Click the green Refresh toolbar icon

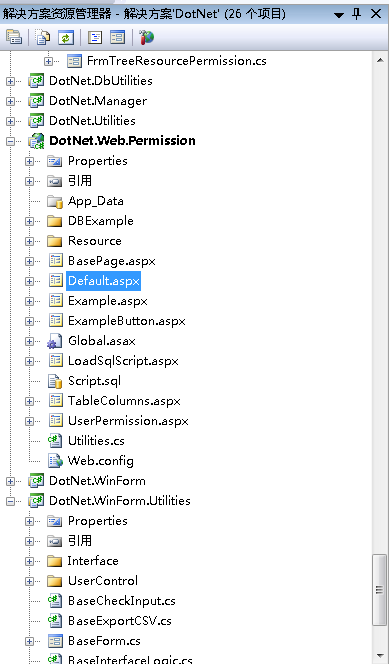pos(66,37)
